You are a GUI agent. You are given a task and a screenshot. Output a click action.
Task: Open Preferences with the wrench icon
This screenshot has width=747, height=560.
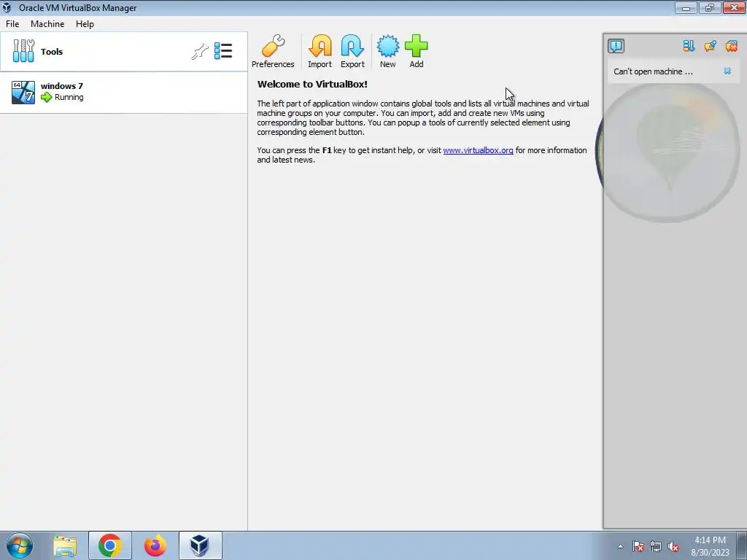[273, 51]
